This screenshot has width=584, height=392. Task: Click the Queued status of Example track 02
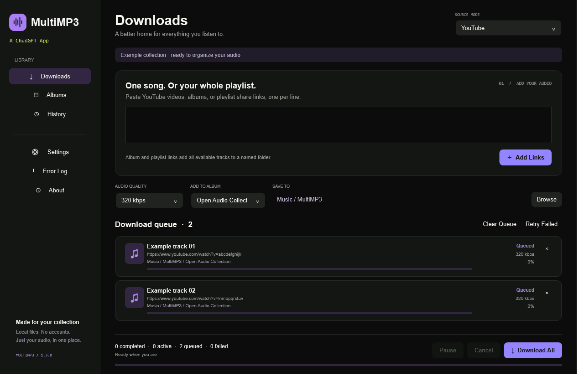pyautogui.click(x=525, y=290)
